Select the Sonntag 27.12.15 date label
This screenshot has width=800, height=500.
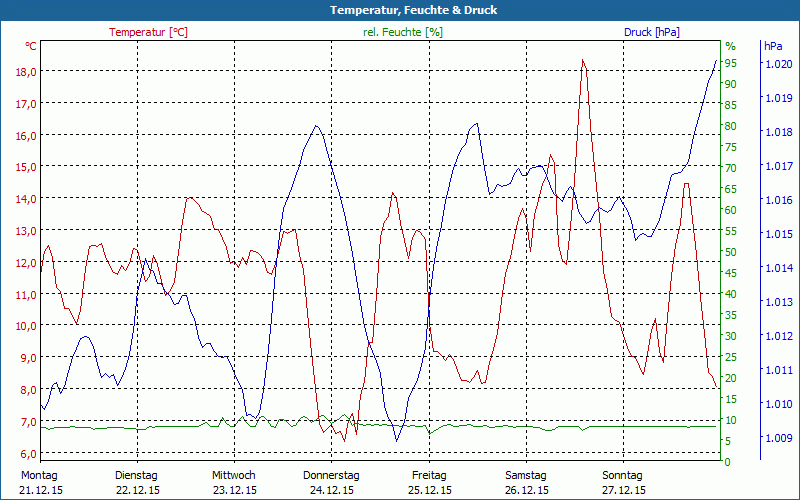click(622, 482)
